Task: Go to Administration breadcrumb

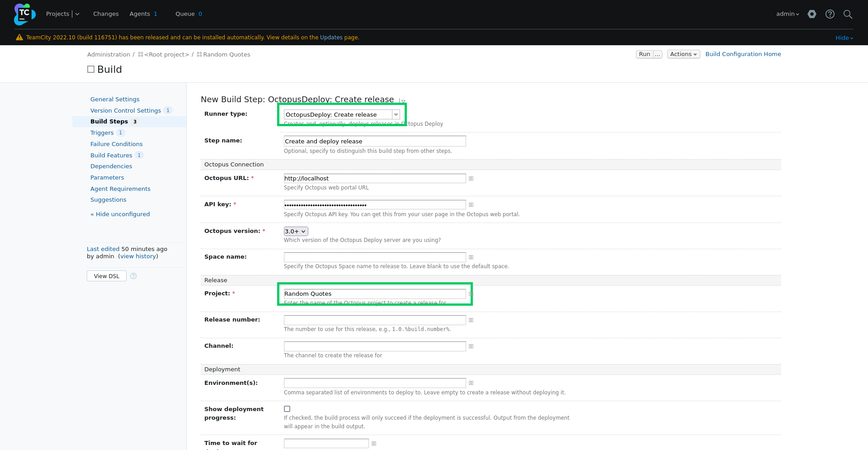Action: (x=108, y=54)
